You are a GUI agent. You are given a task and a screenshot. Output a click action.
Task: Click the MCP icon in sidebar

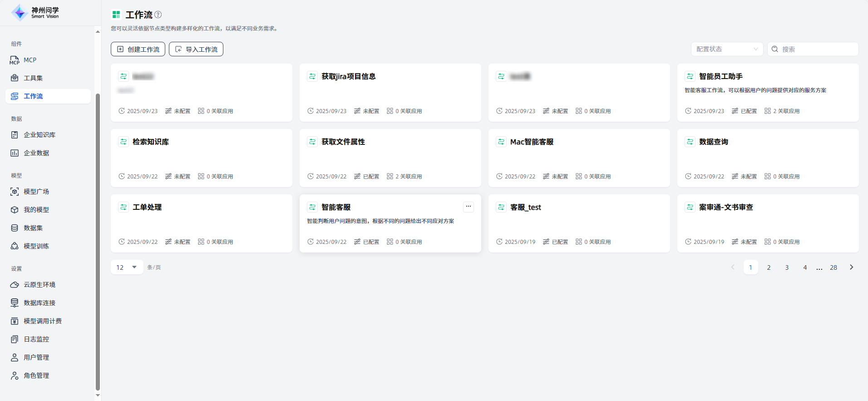coord(15,60)
